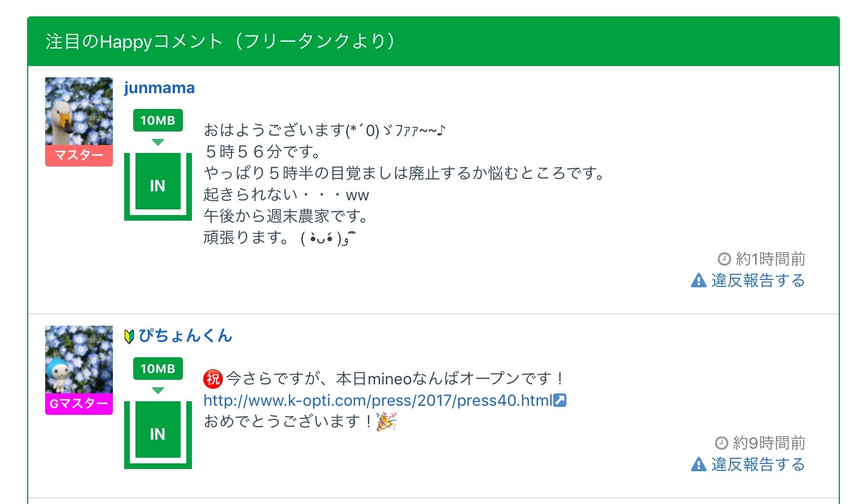Screen dimensions: 867x504
Task: Click the external link icon after the URL
Action: point(560,401)
